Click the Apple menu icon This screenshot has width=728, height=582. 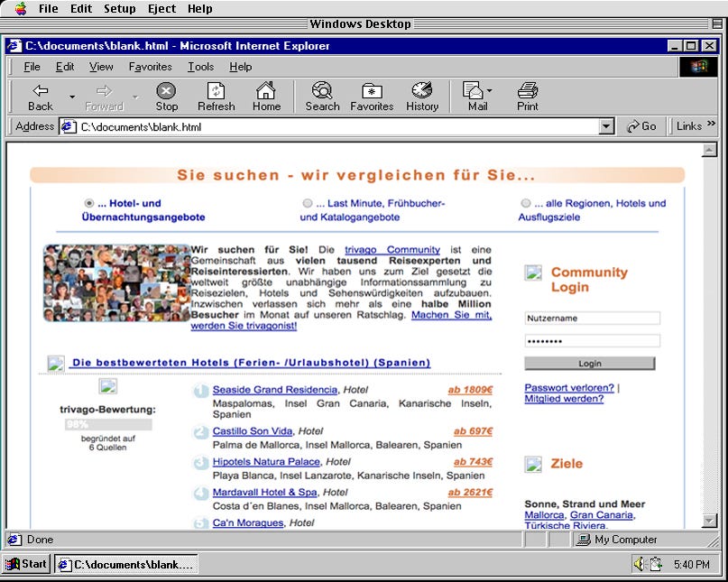pos(21,8)
